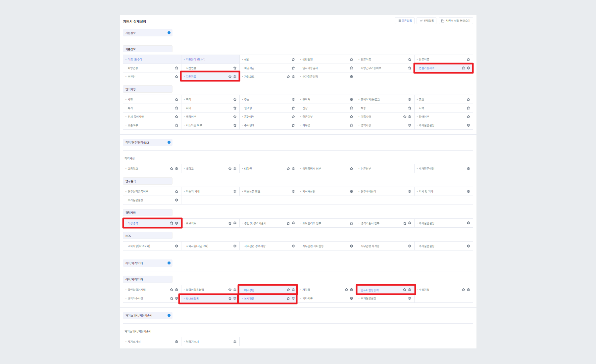Toggle the star for 포트폴리오 첨부

click(351, 223)
